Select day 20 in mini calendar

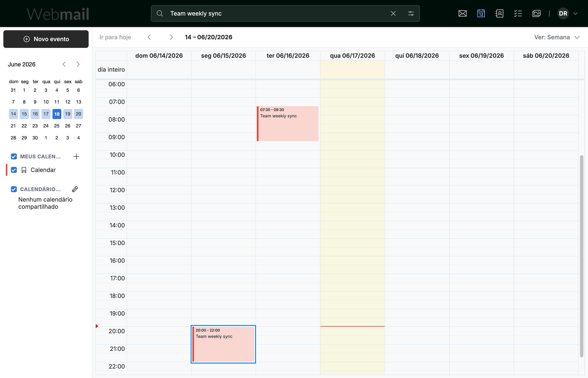79,114
